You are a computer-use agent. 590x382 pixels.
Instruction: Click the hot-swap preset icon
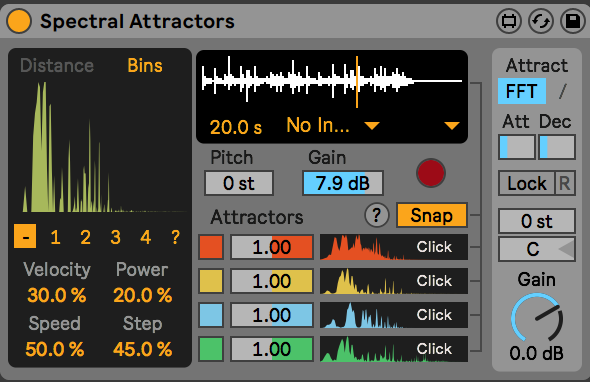(541, 21)
